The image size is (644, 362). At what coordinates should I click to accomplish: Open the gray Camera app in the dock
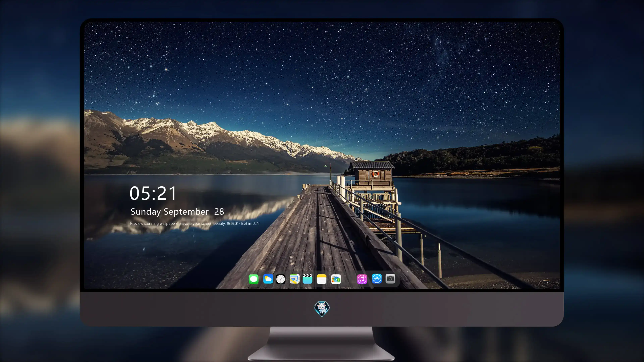click(390, 279)
